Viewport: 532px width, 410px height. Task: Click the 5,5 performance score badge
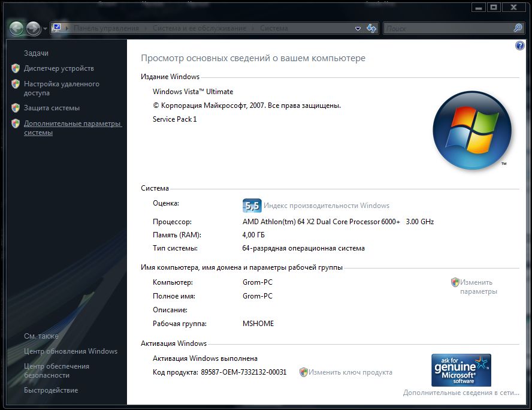(252, 206)
